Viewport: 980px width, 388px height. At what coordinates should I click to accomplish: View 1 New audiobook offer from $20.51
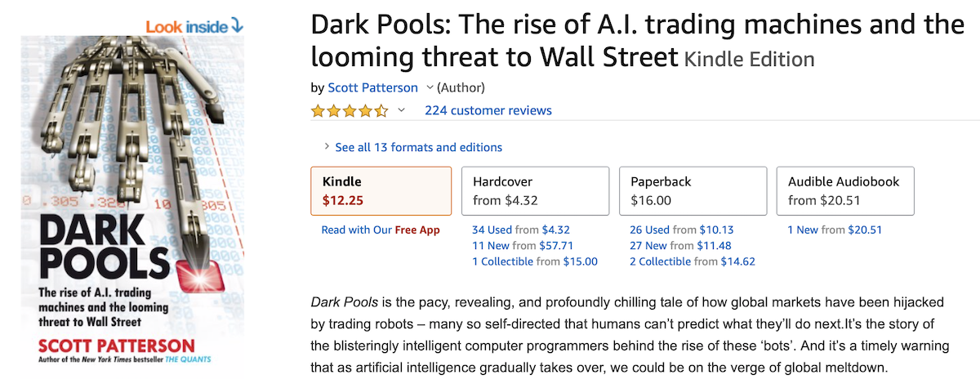803,230
